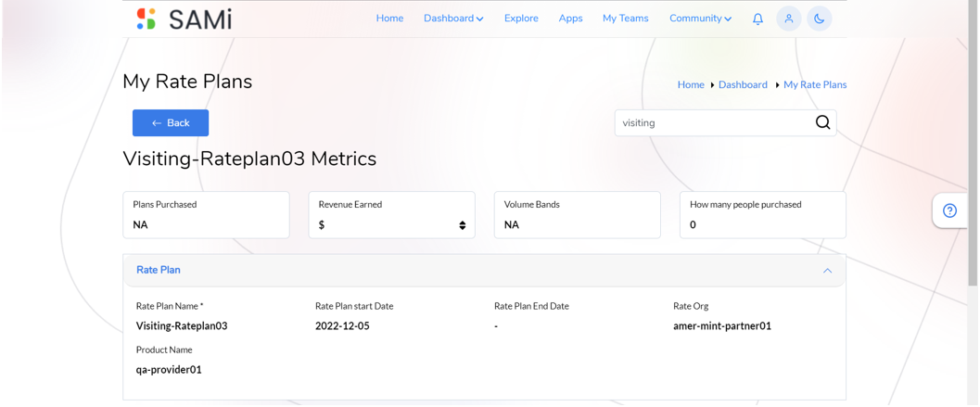Open the user profile icon
The height and width of the screenshot is (407, 980).
click(x=789, y=19)
